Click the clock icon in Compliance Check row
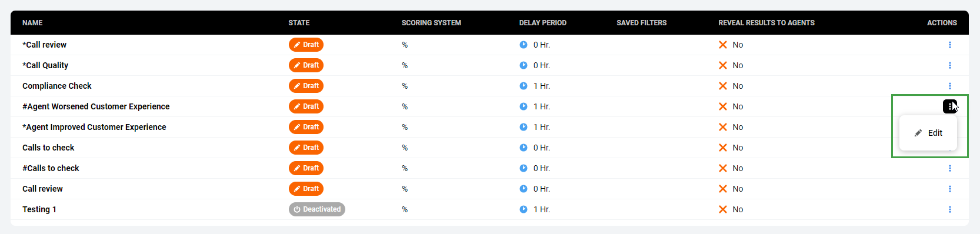 524,86
